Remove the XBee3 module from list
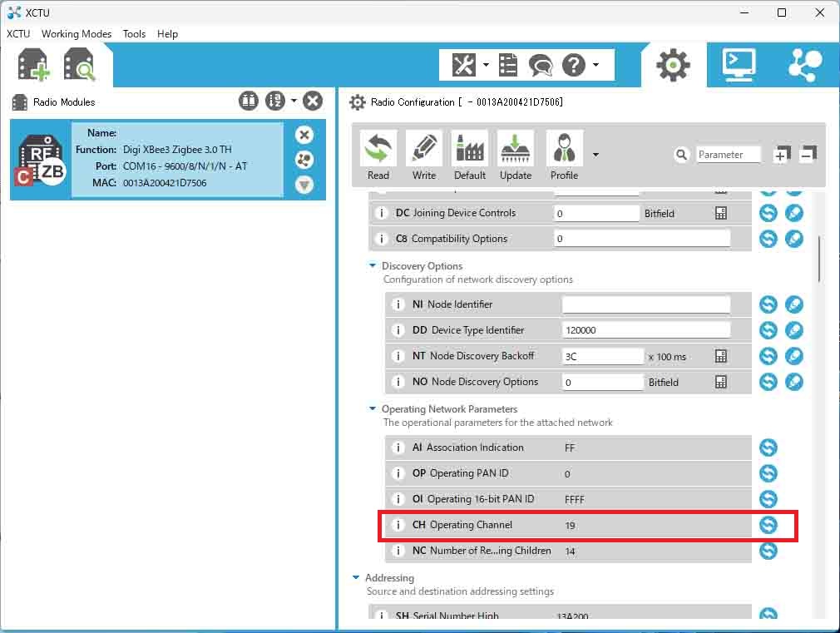Image resolution: width=840 pixels, height=633 pixels. click(304, 135)
